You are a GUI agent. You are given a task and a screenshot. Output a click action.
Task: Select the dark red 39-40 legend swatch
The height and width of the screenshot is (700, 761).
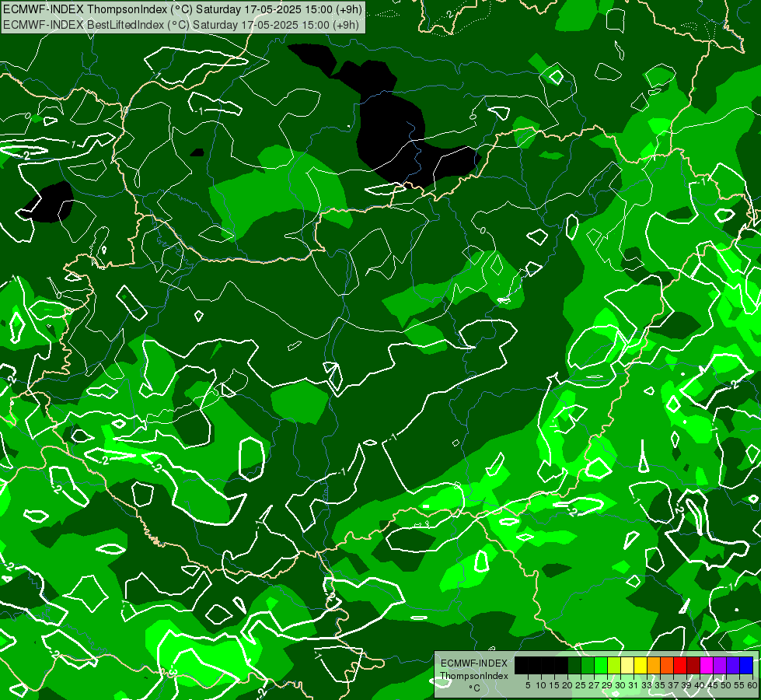tap(693, 665)
